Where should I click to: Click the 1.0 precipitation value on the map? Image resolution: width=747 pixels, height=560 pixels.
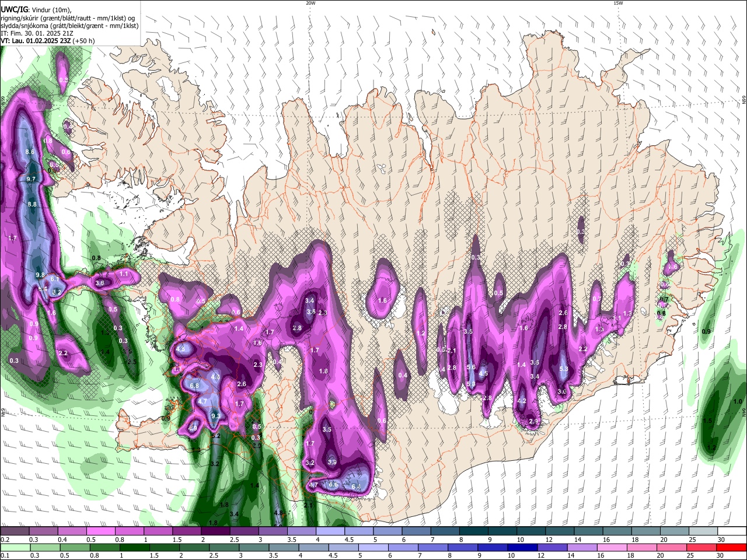coord(738,401)
